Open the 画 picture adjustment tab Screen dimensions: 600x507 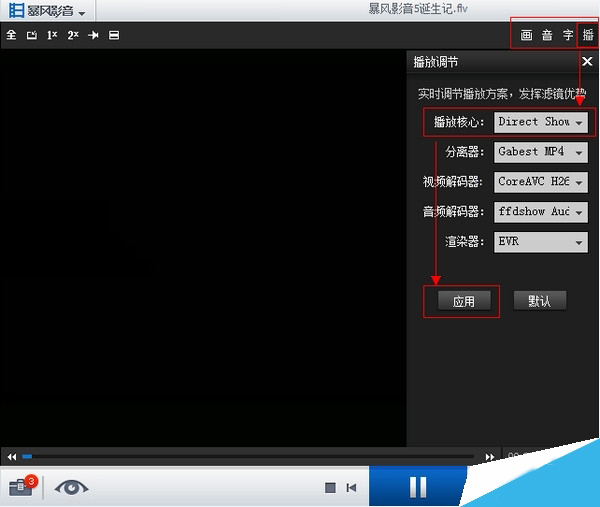point(526,35)
